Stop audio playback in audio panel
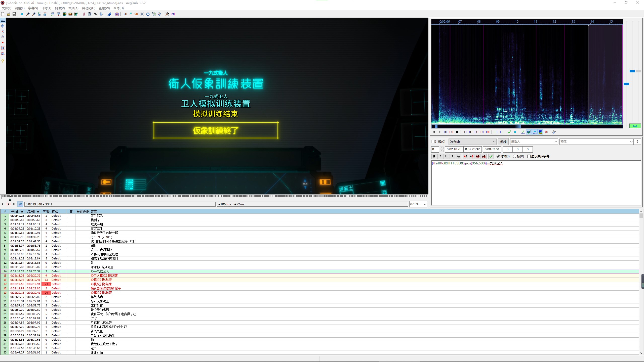This screenshot has width=644, height=362. coord(457,132)
